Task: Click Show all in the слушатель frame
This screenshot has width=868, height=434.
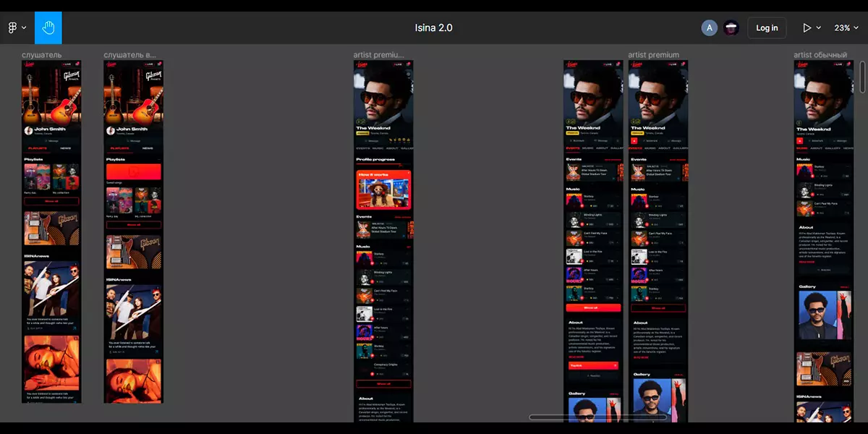Action: point(51,201)
